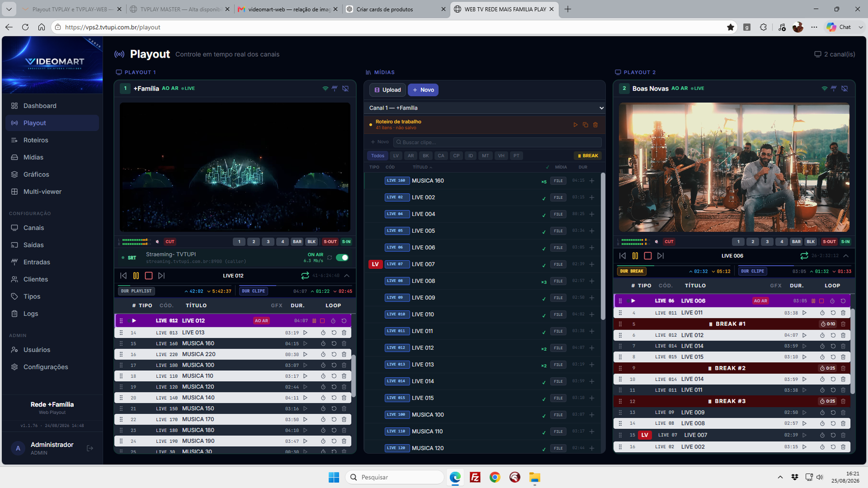Pause Playout 2 playback
The width and height of the screenshot is (868, 488).
pos(635,255)
